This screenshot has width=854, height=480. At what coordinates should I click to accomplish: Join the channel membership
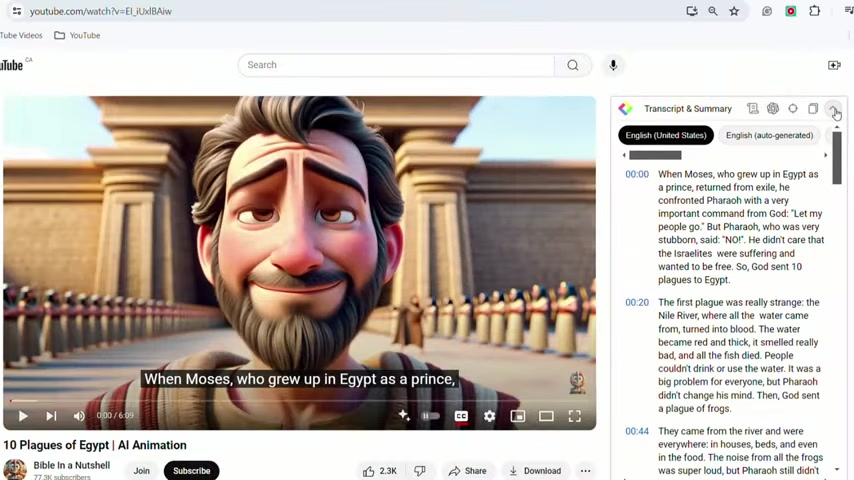[x=142, y=471]
